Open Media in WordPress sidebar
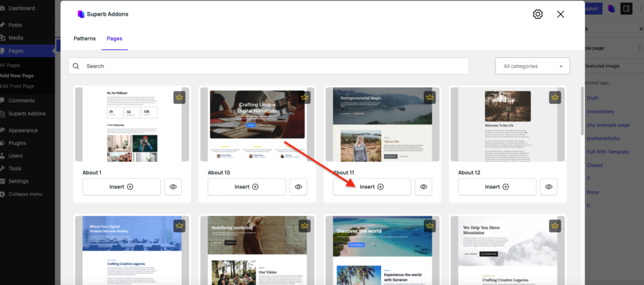The height and width of the screenshot is (285, 644). (16, 38)
